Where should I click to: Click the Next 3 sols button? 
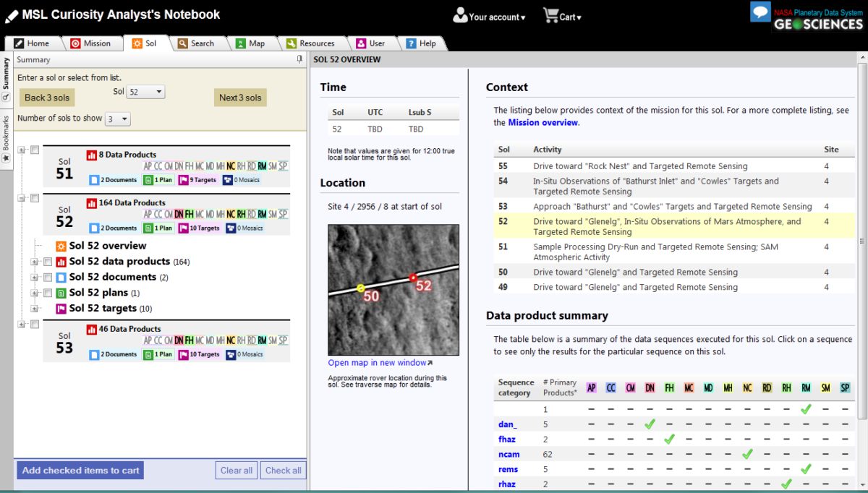240,98
